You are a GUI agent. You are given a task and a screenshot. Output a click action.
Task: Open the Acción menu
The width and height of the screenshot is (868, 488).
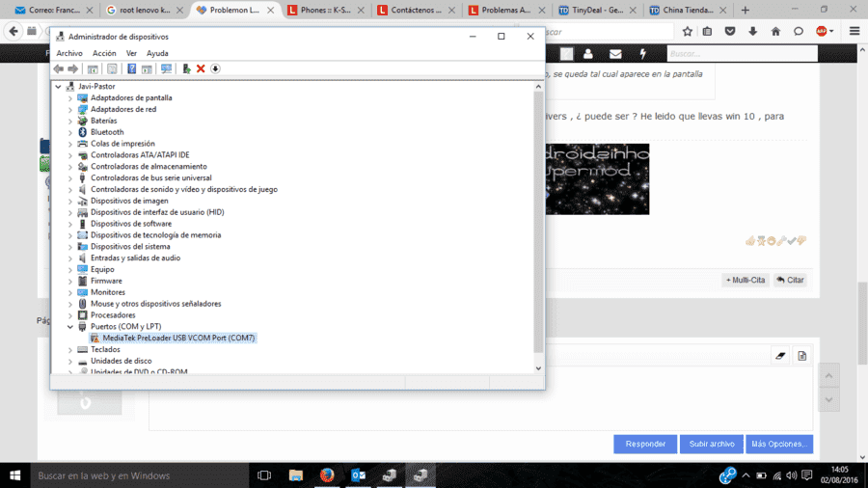104,53
